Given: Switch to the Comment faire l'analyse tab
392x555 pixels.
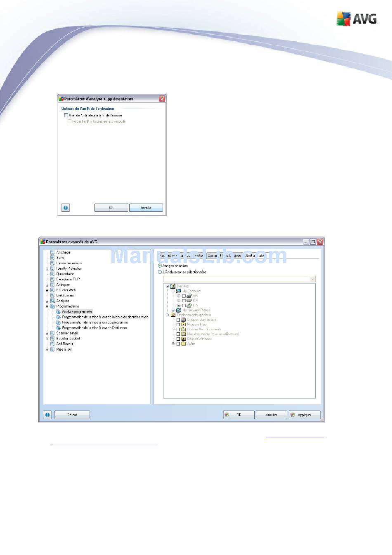Looking at the screenshot, I should click(x=224, y=256).
